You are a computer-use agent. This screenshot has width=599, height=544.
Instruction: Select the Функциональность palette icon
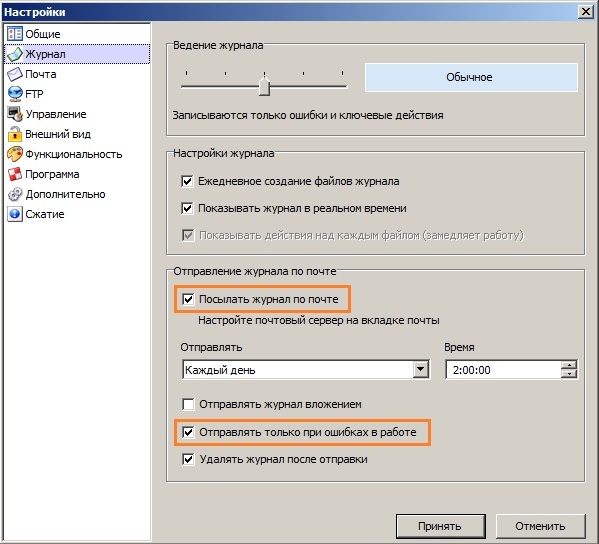click(x=15, y=154)
